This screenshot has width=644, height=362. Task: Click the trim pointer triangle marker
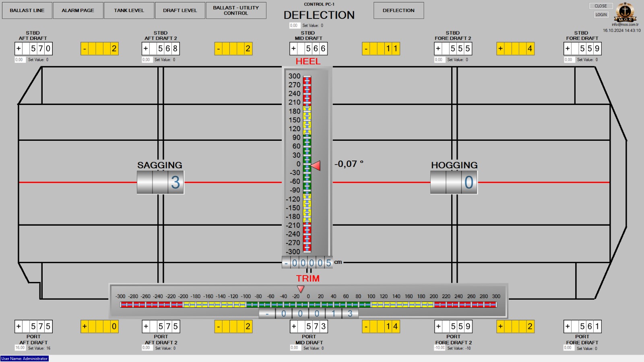click(x=301, y=289)
